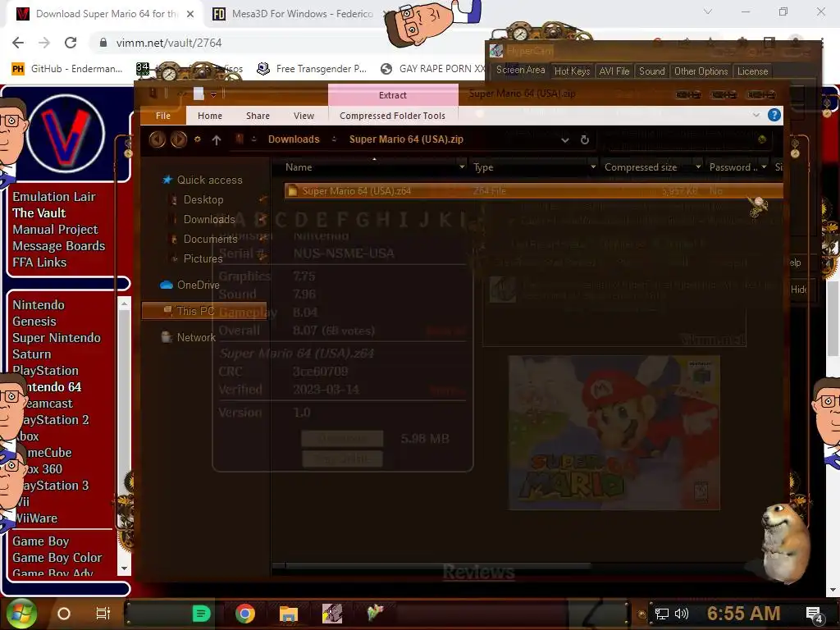Open Game Boy Color vault link
The height and width of the screenshot is (630, 840).
(x=57, y=558)
